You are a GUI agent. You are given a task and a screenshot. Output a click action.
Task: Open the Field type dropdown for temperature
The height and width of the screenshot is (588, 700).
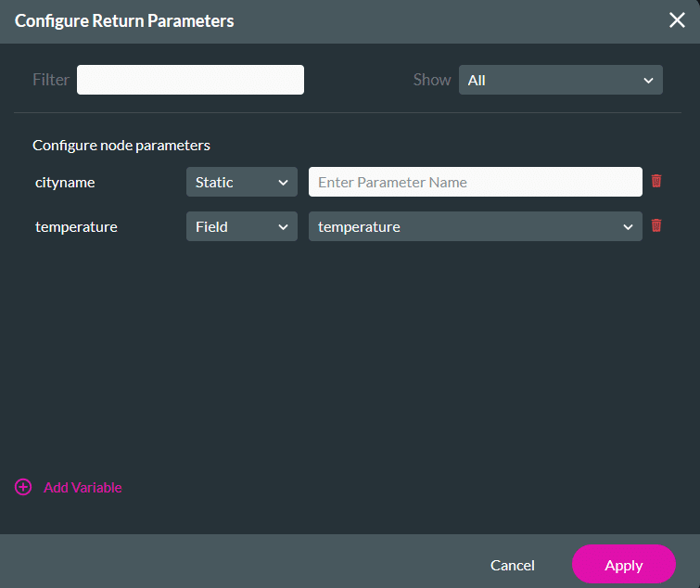click(242, 226)
